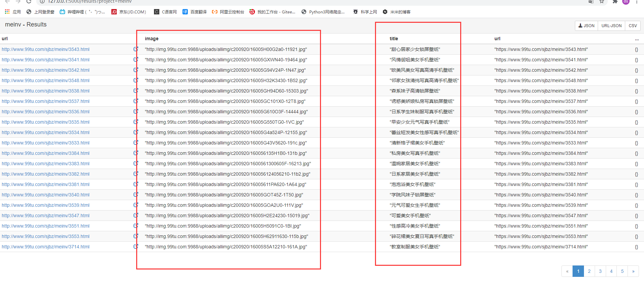Select title cell "教室制服美女手机壁纸"

(415, 247)
